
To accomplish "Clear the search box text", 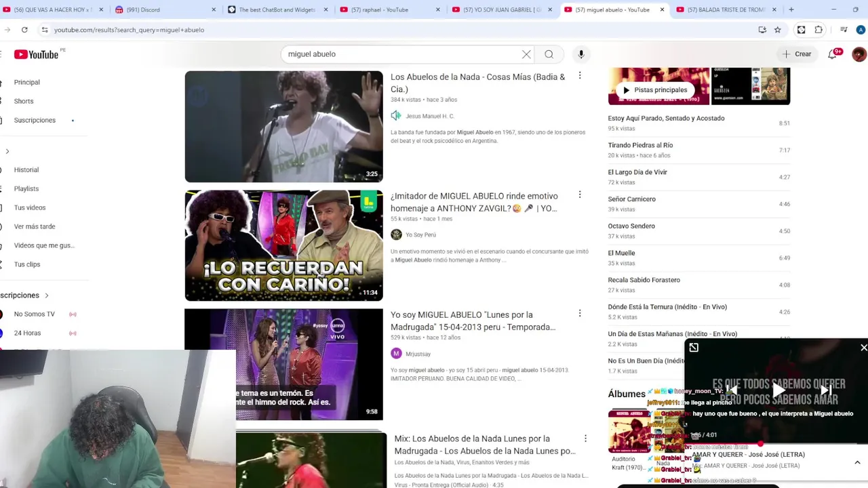I will pos(526,54).
